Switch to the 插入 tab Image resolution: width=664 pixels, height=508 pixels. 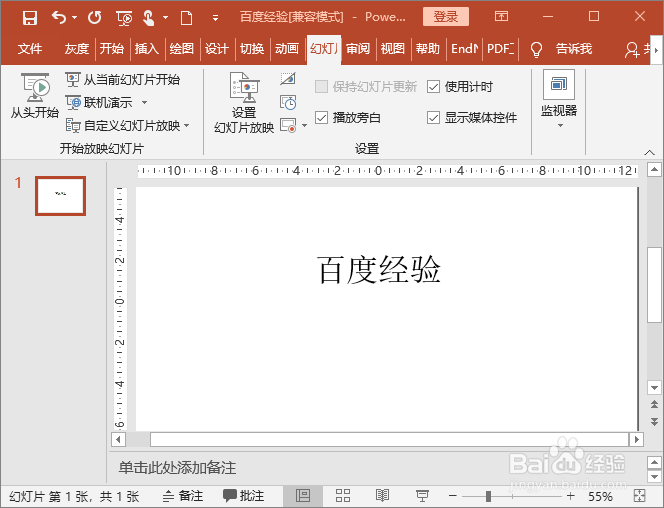147,49
